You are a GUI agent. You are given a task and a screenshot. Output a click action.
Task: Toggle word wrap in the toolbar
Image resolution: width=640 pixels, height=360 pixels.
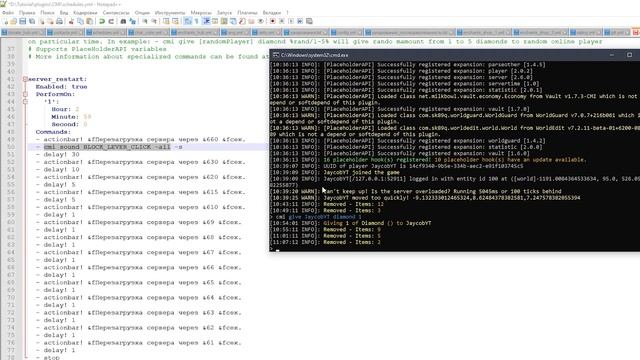[187, 21]
